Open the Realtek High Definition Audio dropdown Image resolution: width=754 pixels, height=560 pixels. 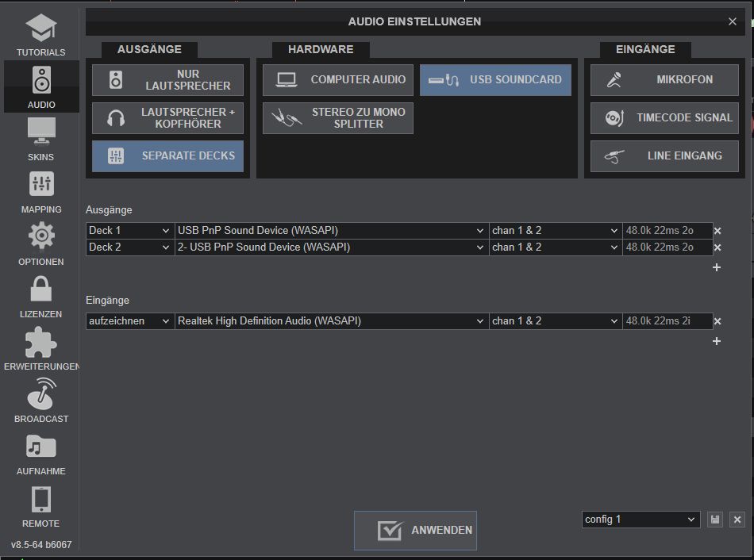tap(331, 321)
